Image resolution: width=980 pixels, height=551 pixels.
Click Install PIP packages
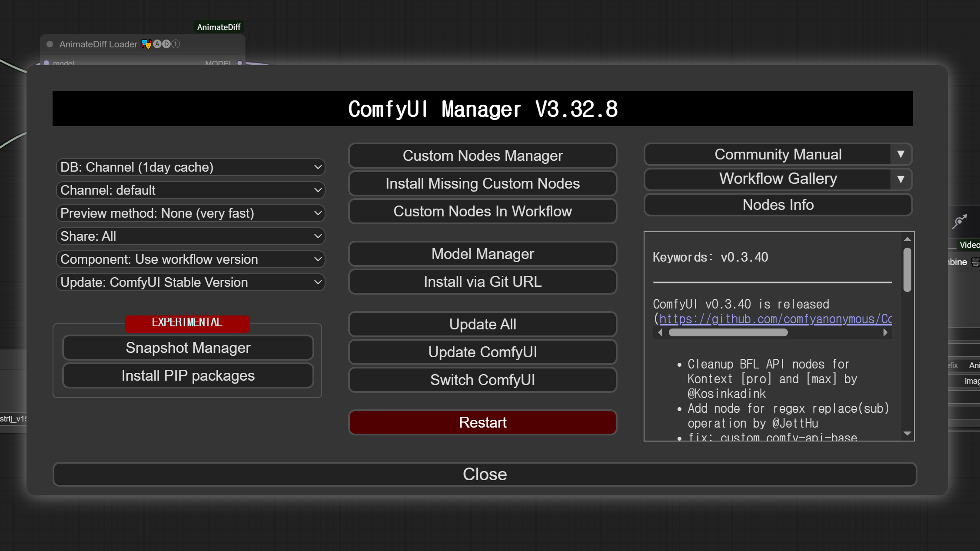(x=188, y=375)
